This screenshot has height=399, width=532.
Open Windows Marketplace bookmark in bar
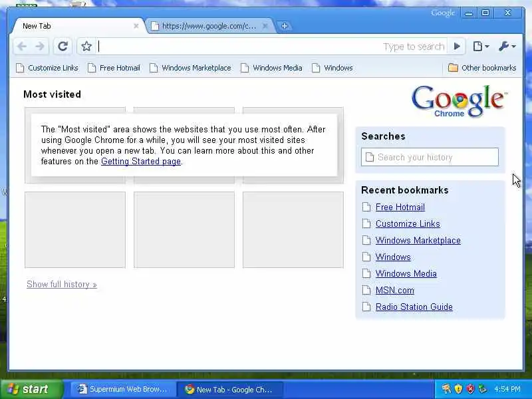tap(190, 68)
